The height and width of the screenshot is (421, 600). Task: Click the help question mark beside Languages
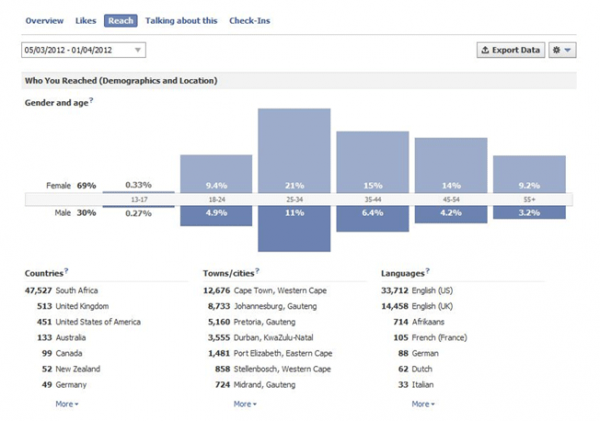[427, 271]
